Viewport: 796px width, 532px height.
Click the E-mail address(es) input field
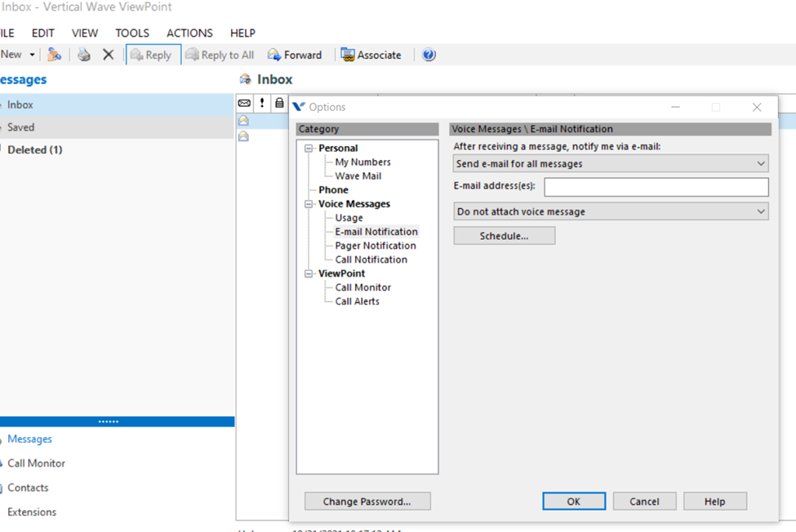tap(656, 187)
